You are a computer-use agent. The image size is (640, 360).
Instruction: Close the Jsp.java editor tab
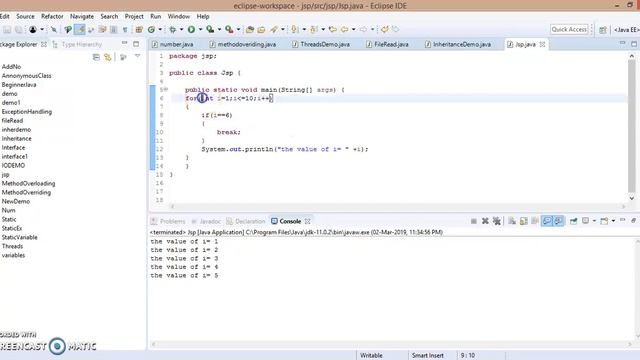tap(542, 44)
